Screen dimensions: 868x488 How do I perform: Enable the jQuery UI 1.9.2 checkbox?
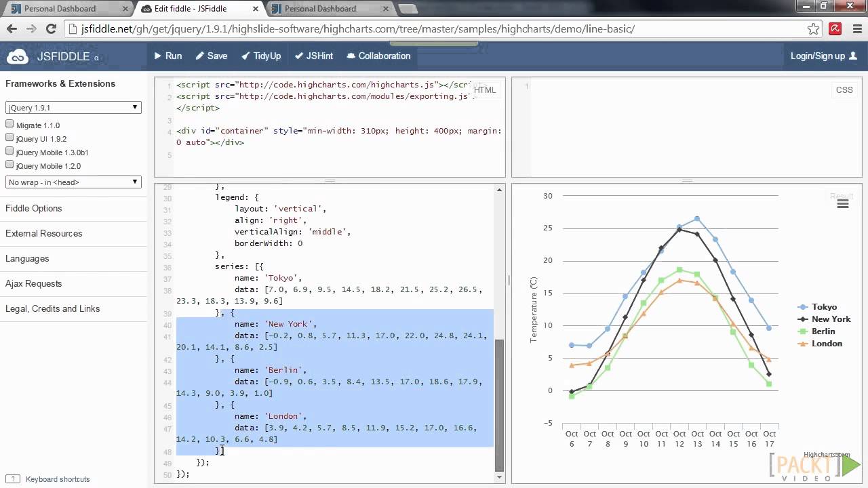[x=9, y=138]
